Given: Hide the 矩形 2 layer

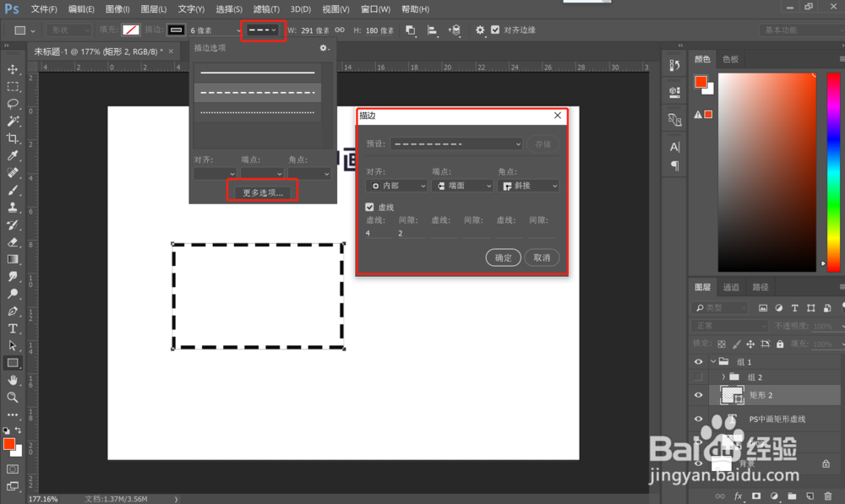Looking at the screenshot, I should tap(699, 395).
